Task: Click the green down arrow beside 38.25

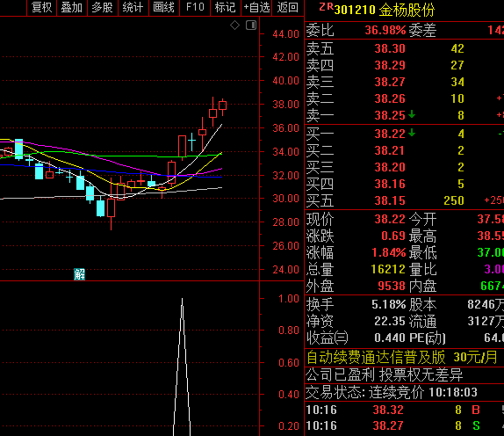Action: pyautogui.click(x=412, y=114)
